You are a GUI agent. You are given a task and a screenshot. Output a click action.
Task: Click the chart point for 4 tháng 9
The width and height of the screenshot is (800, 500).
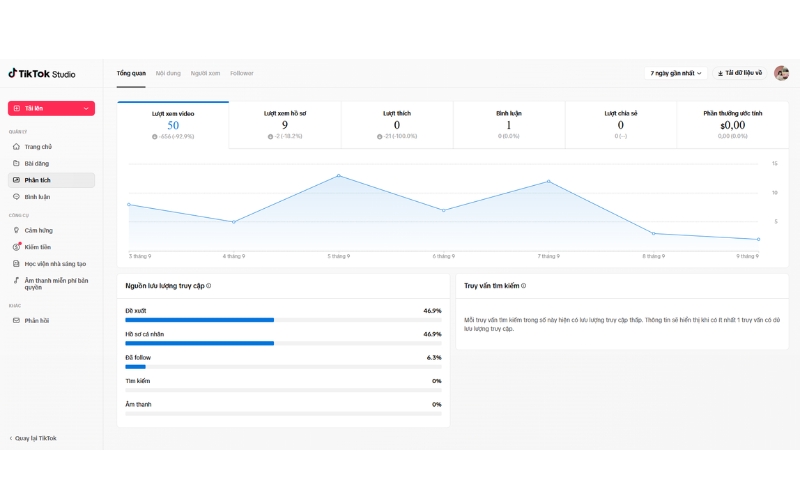click(x=234, y=222)
